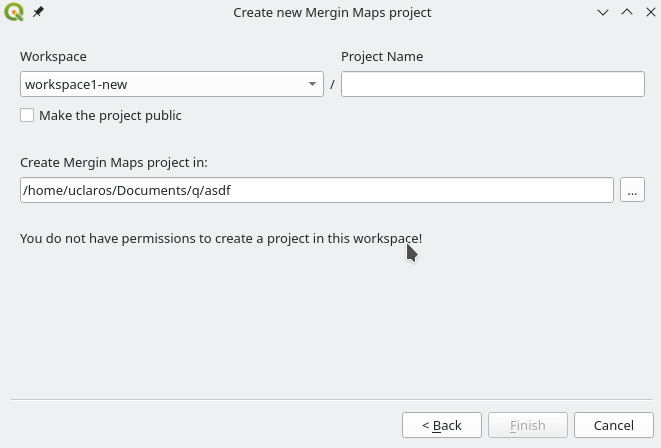The height and width of the screenshot is (448, 661).
Task: Click the Project Name input field
Action: click(493, 84)
